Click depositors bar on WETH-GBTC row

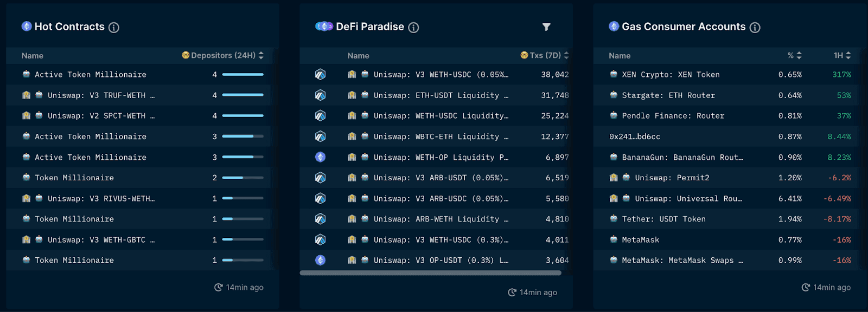tap(243, 239)
